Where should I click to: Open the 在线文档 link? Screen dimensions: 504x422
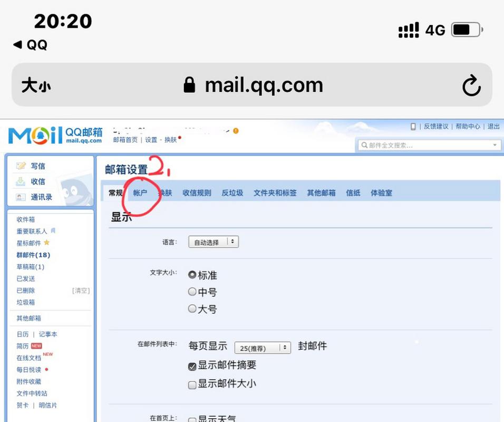[x=29, y=358]
